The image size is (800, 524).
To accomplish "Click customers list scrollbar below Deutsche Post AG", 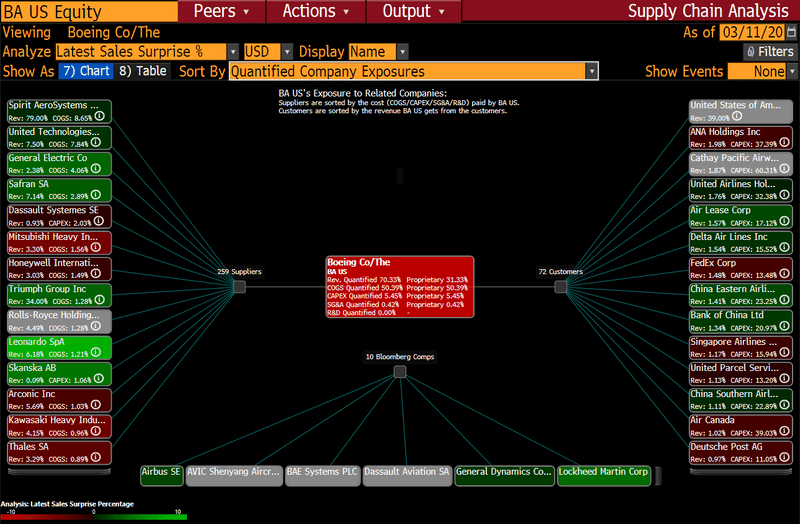I will (x=741, y=471).
